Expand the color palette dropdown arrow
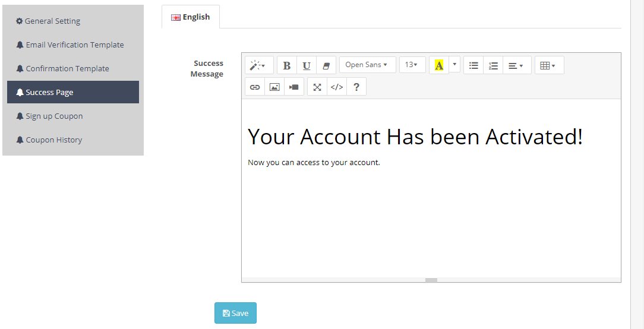The width and height of the screenshot is (644, 329). pyautogui.click(x=454, y=65)
